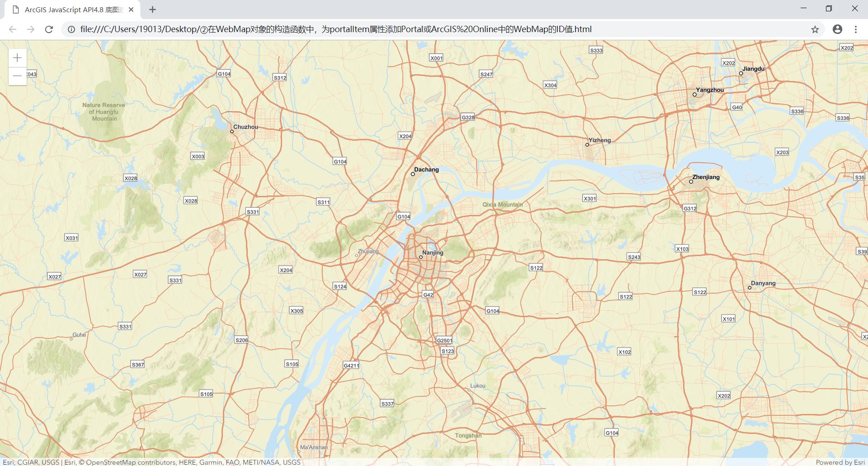868x466 pixels.
Task: Click the G312 highway shield
Action: pyautogui.click(x=690, y=208)
